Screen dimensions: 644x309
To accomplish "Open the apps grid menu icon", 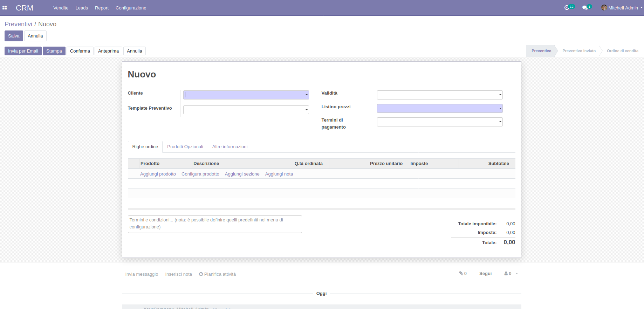I will pyautogui.click(x=5, y=8).
